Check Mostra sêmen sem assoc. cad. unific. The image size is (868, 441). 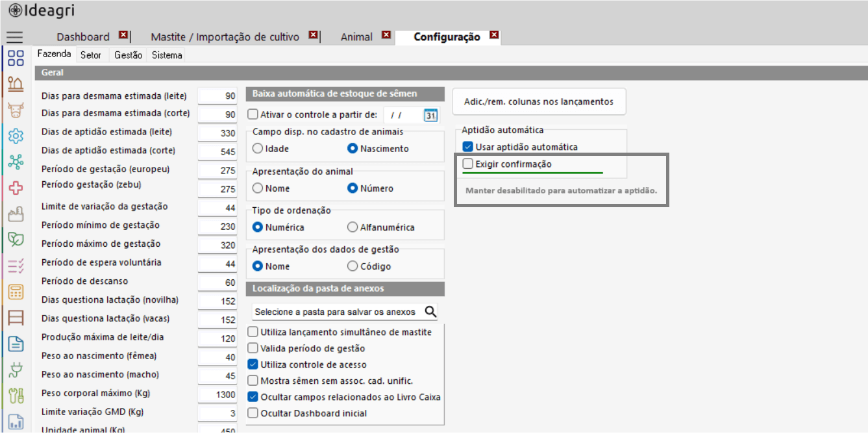coord(253,381)
